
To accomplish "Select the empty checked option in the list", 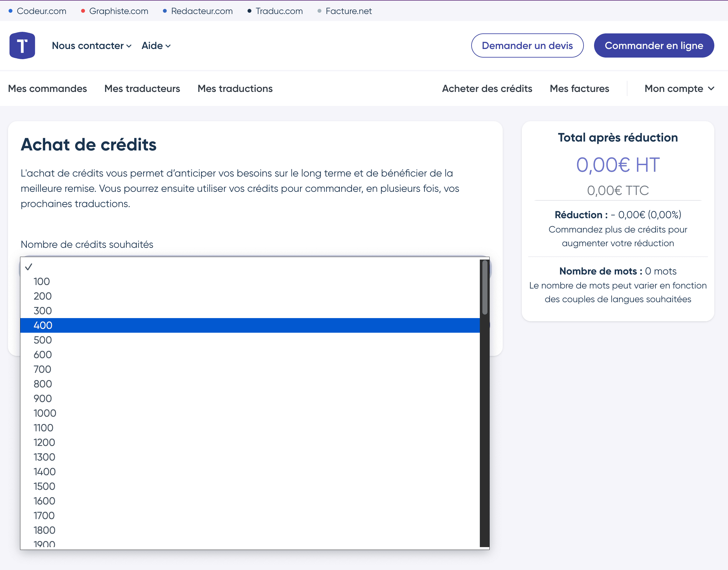I will tap(250, 267).
